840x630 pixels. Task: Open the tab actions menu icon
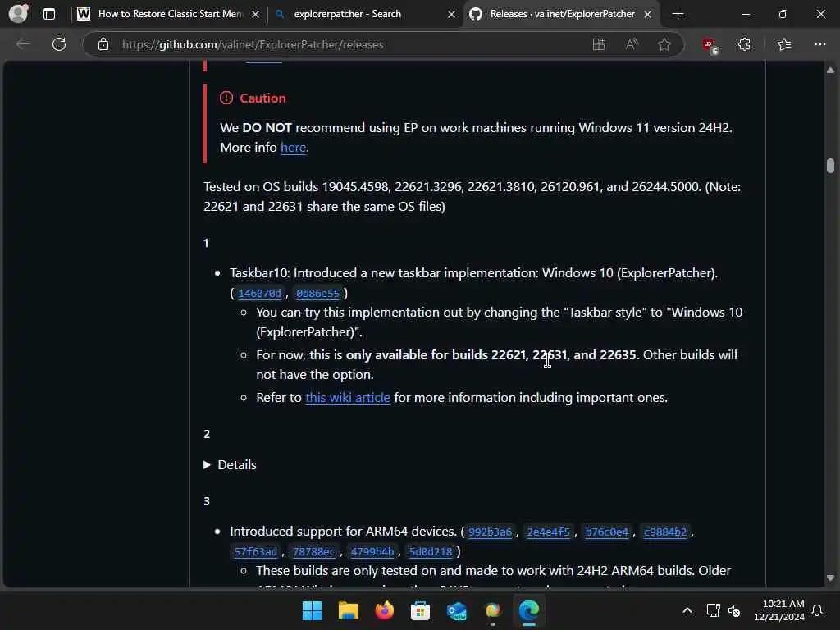48,14
